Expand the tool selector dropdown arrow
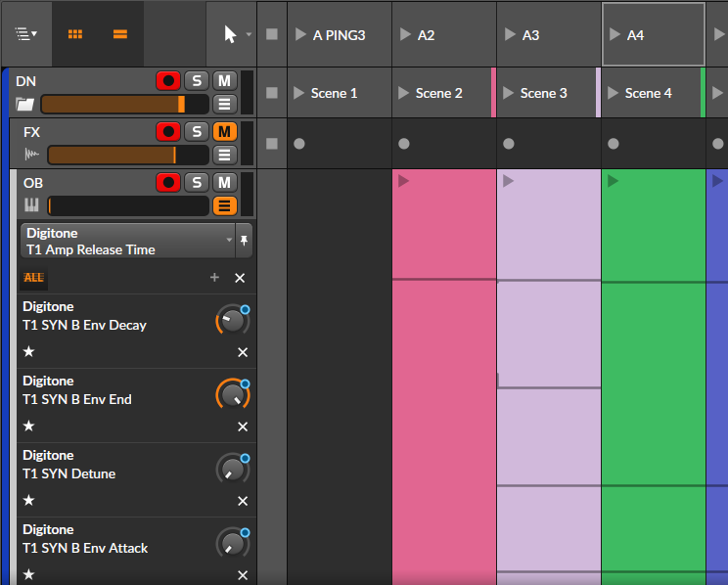The image size is (728, 585). click(x=249, y=34)
